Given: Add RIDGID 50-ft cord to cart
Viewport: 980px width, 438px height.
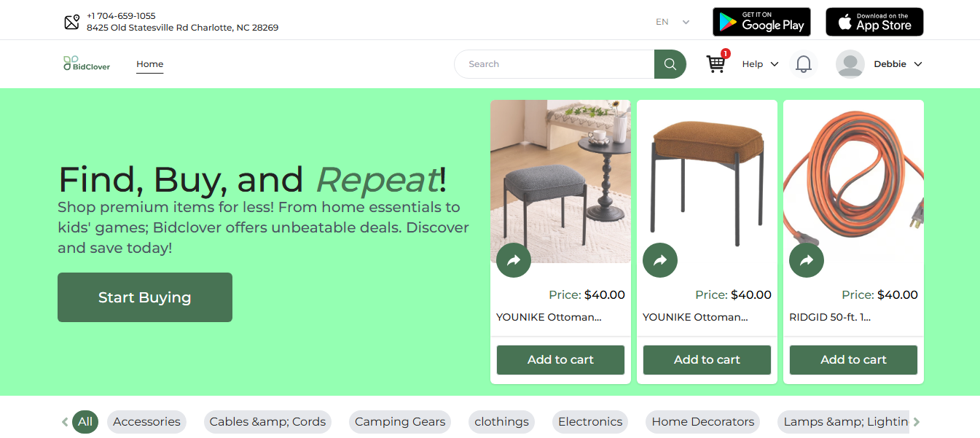Looking at the screenshot, I should click(853, 360).
